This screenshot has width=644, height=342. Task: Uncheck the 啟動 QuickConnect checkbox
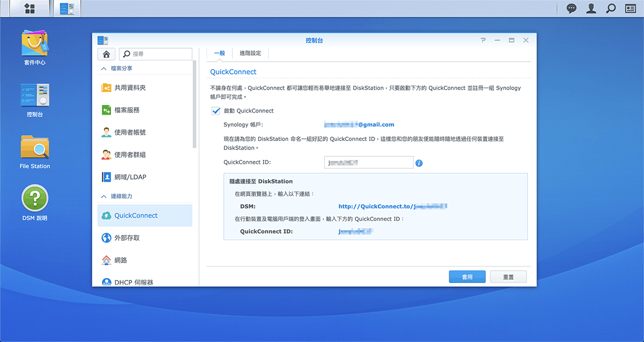click(x=216, y=111)
